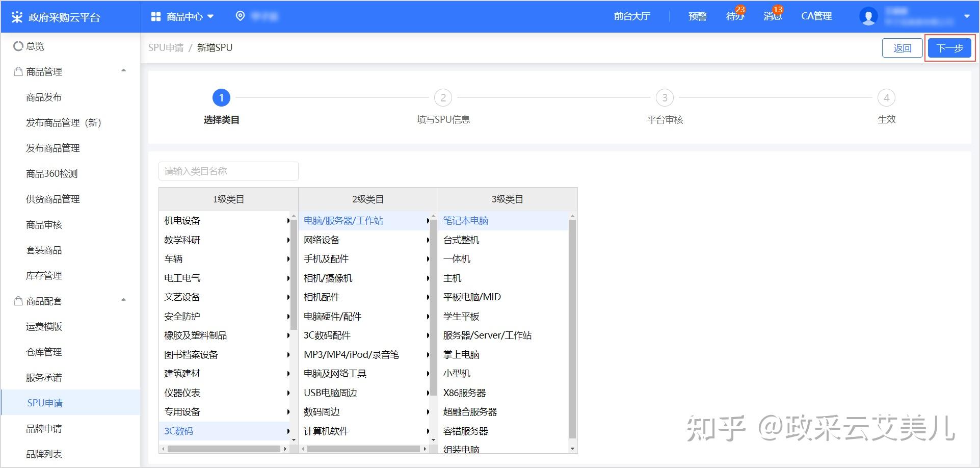Image resolution: width=980 pixels, height=468 pixels.
Task: Click the 请输入类目名称 search field
Action: click(x=228, y=171)
